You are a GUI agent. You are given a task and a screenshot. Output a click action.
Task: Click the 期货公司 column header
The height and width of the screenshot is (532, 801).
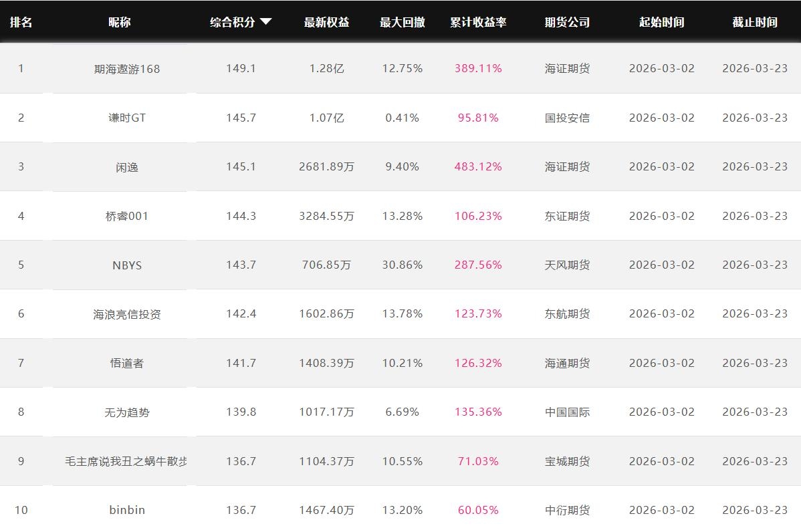(x=567, y=22)
